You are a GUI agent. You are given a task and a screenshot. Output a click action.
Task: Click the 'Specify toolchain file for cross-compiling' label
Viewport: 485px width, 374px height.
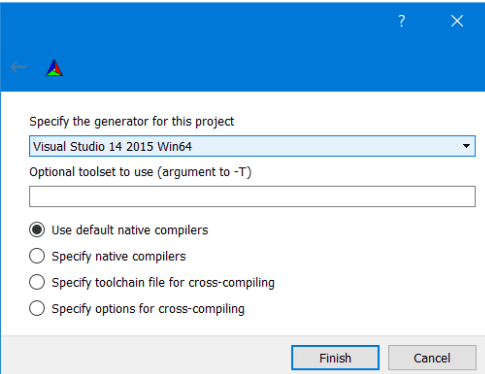pyautogui.click(x=163, y=283)
